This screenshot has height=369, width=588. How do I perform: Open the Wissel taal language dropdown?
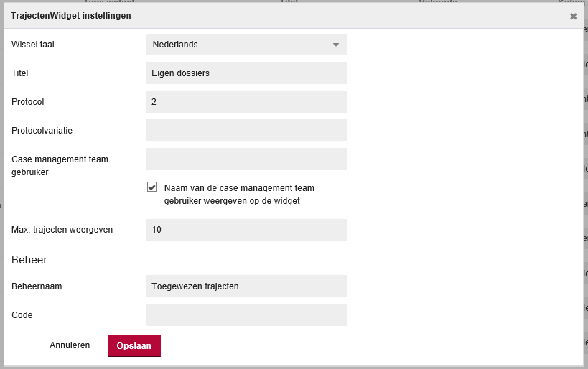pos(246,45)
